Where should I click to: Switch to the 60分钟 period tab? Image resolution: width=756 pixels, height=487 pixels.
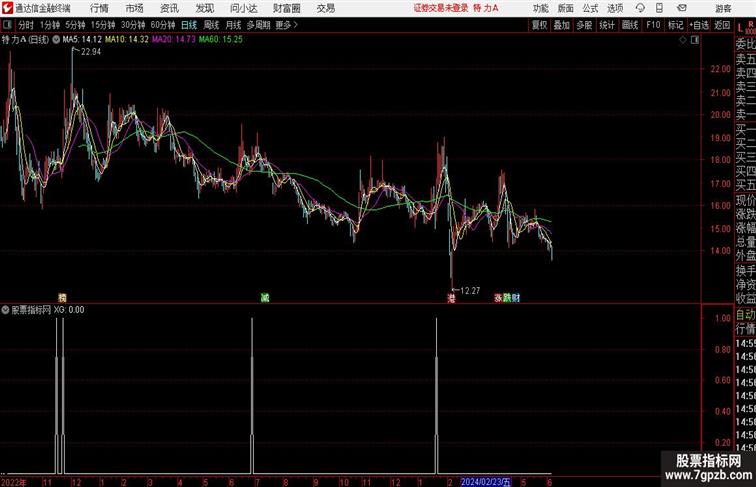pyautogui.click(x=163, y=25)
